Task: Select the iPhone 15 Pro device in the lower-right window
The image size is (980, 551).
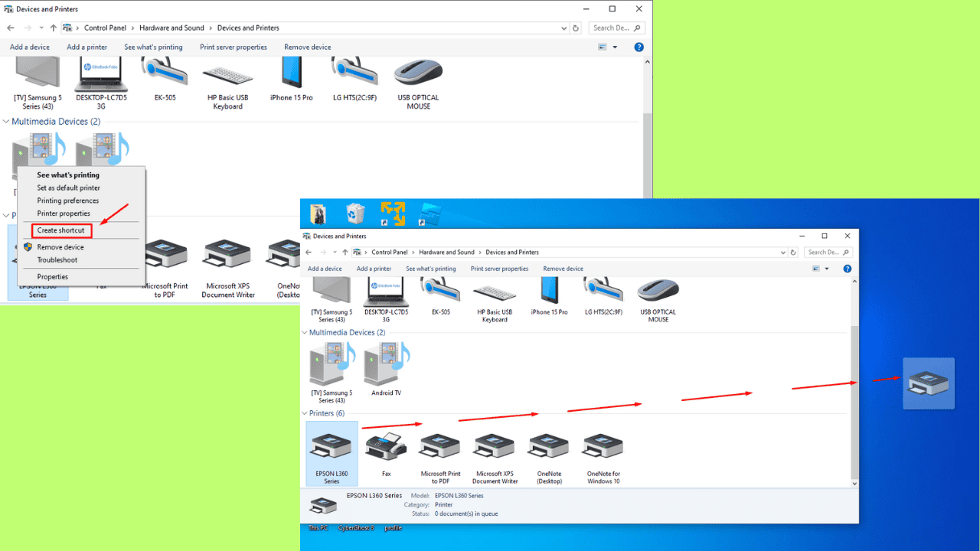Action: pyautogui.click(x=549, y=295)
